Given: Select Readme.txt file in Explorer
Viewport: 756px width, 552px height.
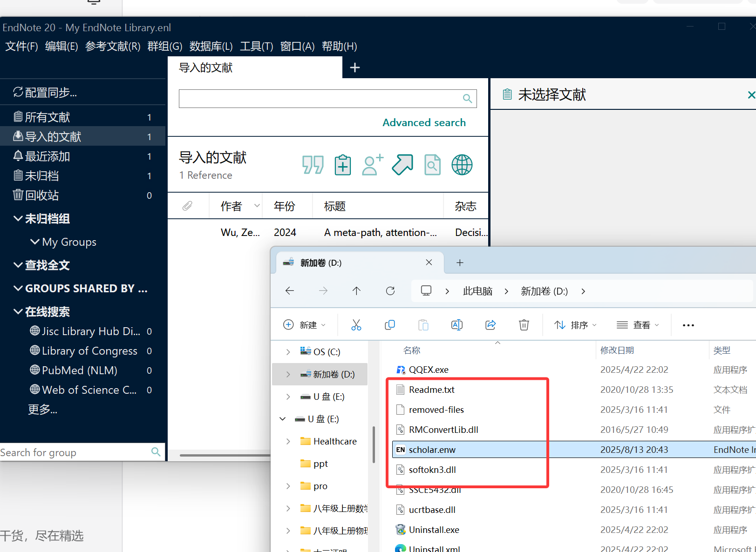Looking at the screenshot, I should coord(432,390).
